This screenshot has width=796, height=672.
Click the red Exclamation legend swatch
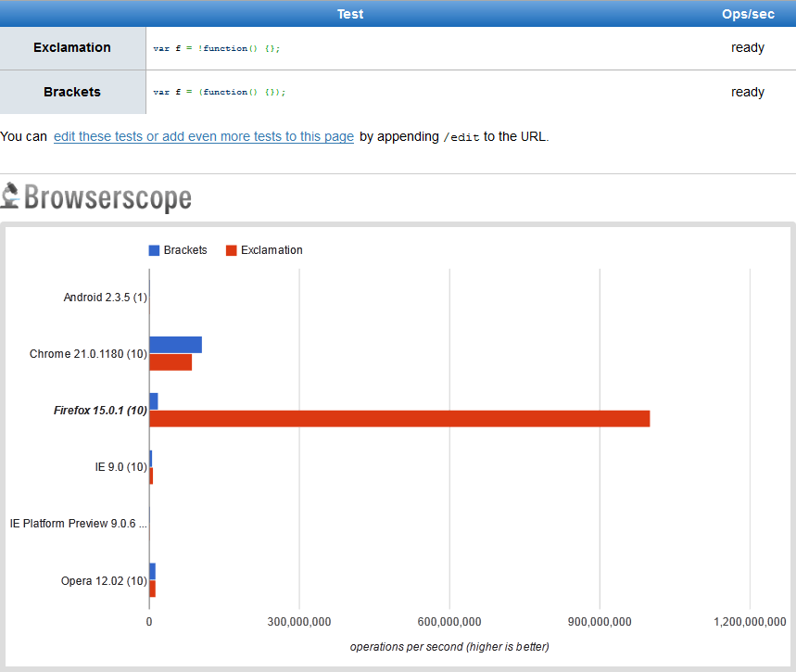pyautogui.click(x=232, y=250)
